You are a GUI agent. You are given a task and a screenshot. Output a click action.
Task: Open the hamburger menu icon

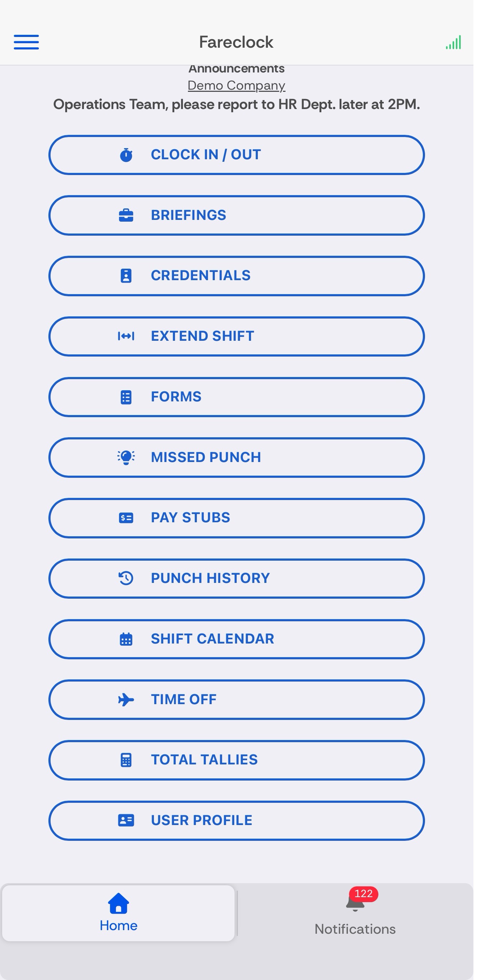point(26,42)
